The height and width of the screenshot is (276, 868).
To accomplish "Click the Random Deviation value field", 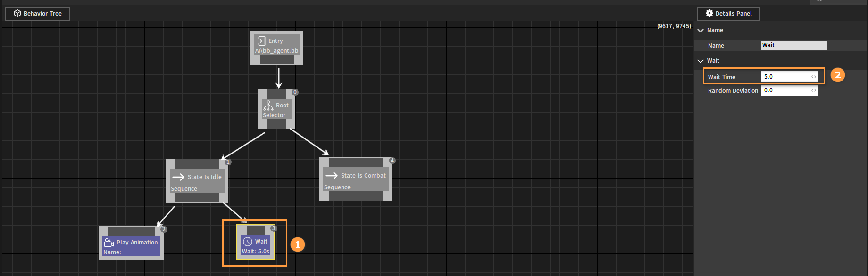I will pos(785,90).
